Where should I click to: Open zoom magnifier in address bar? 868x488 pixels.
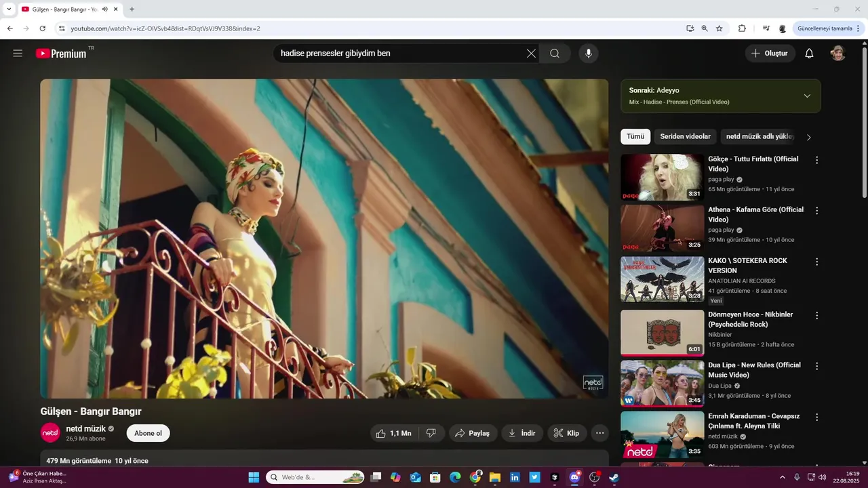click(x=705, y=28)
